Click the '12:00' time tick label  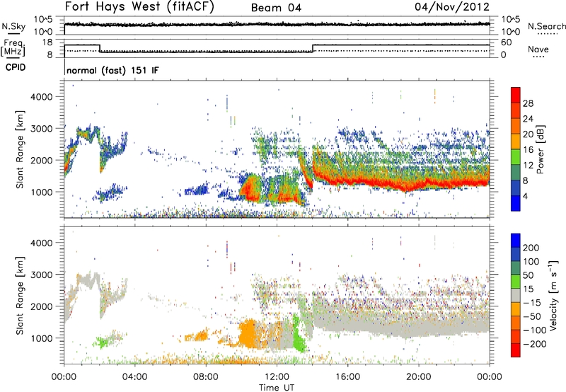coord(277,376)
